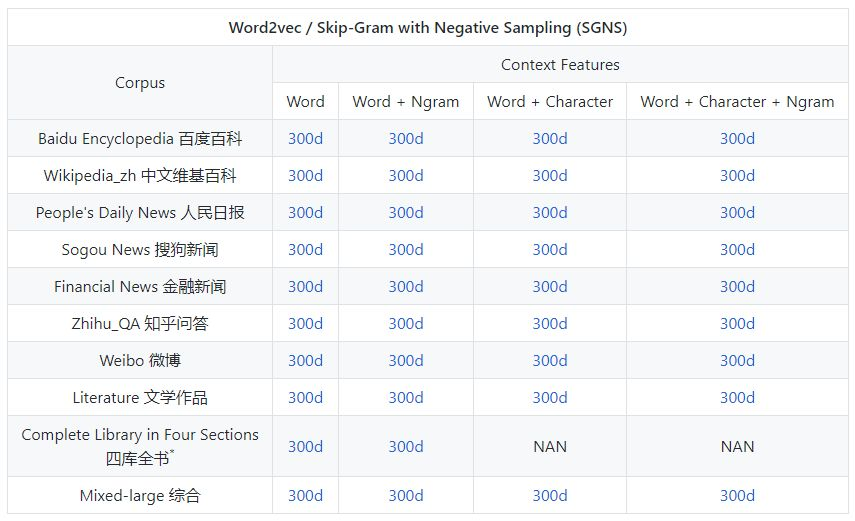Image resolution: width=855 pixels, height=521 pixels.
Task: Select 'Complete Library in Four Sections 四库全书' cell
Action: [x=140, y=447]
